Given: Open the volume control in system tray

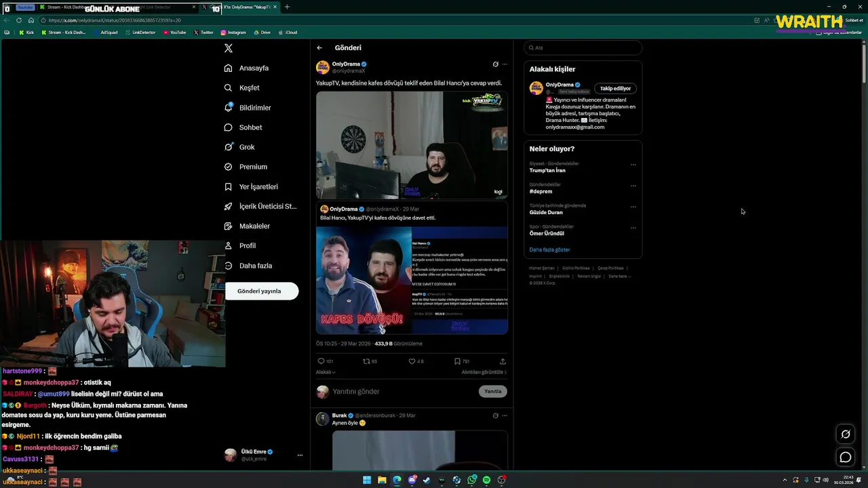Looking at the screenshot, I should 825,480.
